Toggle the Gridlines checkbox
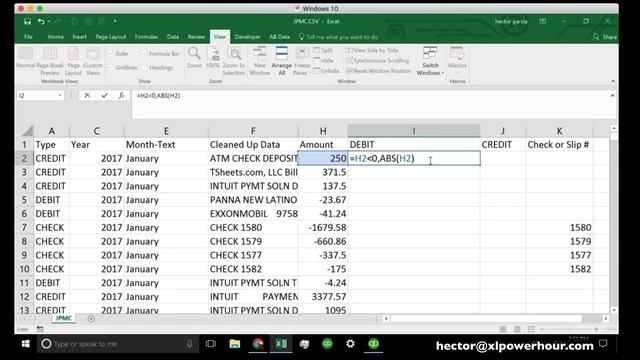 tap(111, 67)
